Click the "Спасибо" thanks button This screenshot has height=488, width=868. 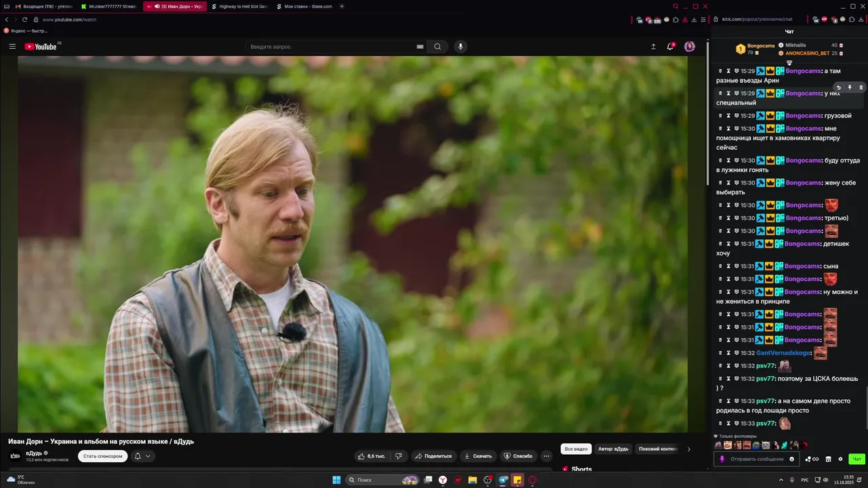tap(518, 456)
